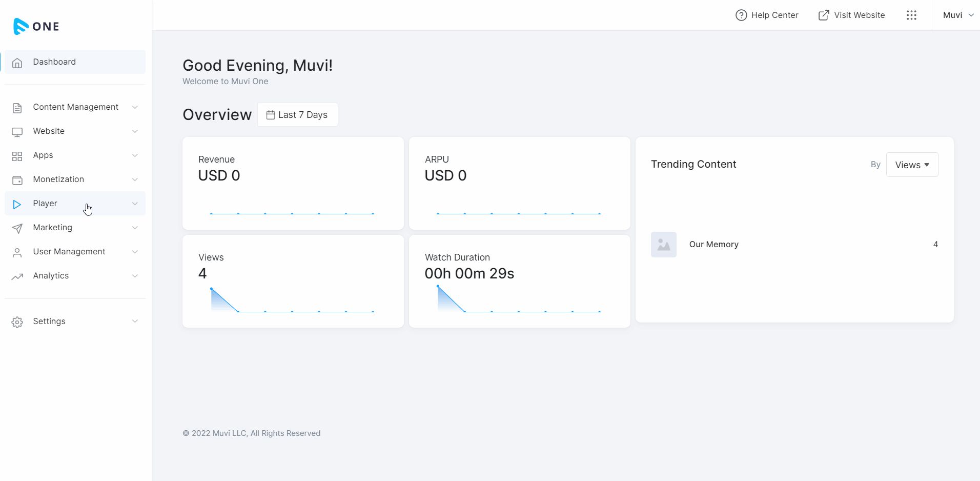Image resolution: width=980 pixels, height=481 pixels.
Task: Open the Player menu item
Action: [45, 203]
